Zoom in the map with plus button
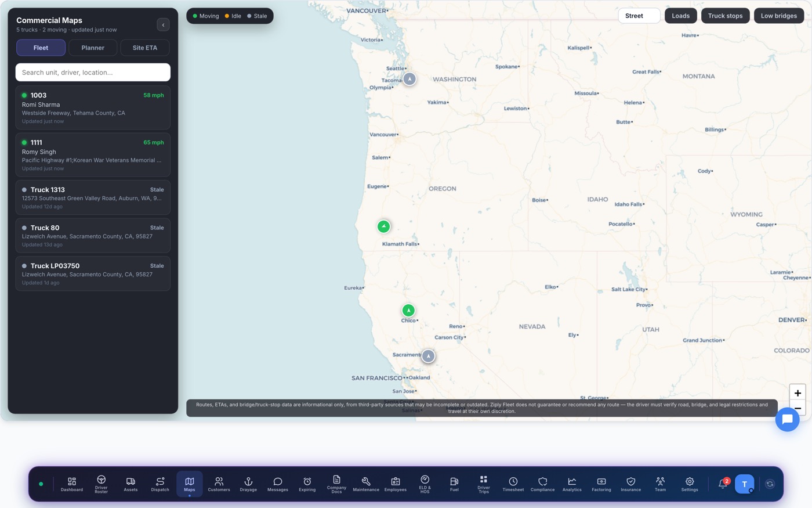This screenshot has width=812, height=508. tap(797, 393)
